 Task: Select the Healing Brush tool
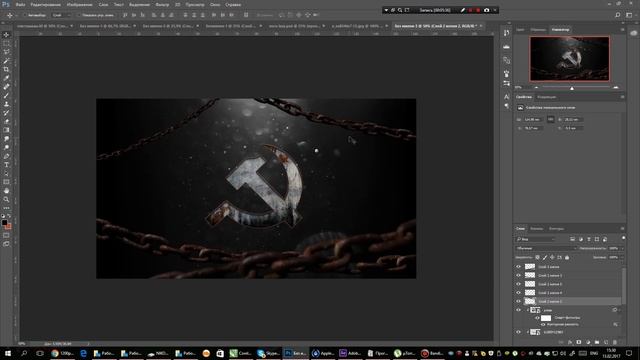click(x=6, y=87)
